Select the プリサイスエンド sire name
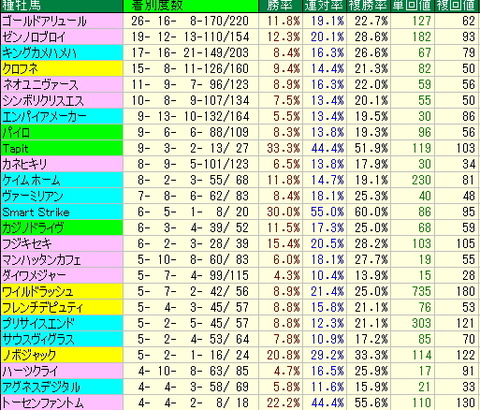This screenshot has width=480, height=410. (38, 324)
